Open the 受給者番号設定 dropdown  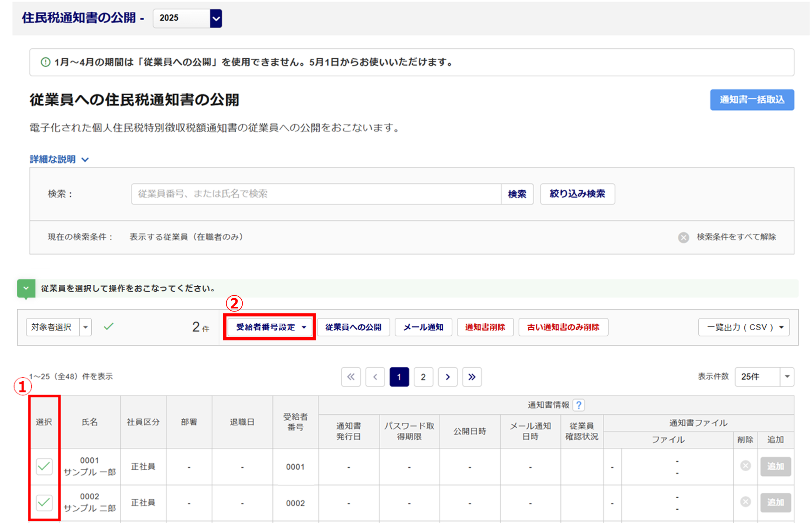pos(270,327)
